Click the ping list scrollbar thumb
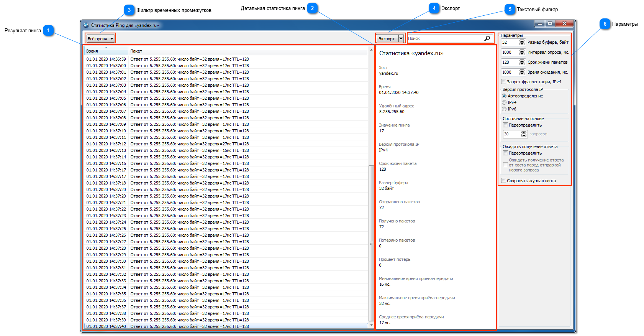The width and height of the screenshot is (644, 336). tap(371, 243)
